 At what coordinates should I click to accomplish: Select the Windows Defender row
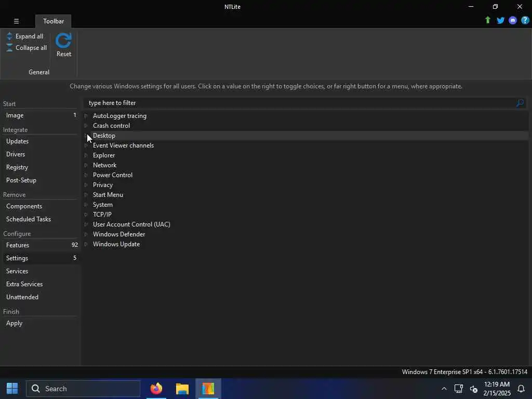pos(305,234)
